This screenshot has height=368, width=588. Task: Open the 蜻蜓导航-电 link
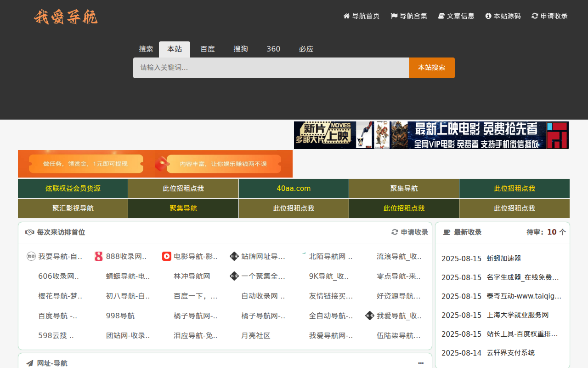point(128,276)
